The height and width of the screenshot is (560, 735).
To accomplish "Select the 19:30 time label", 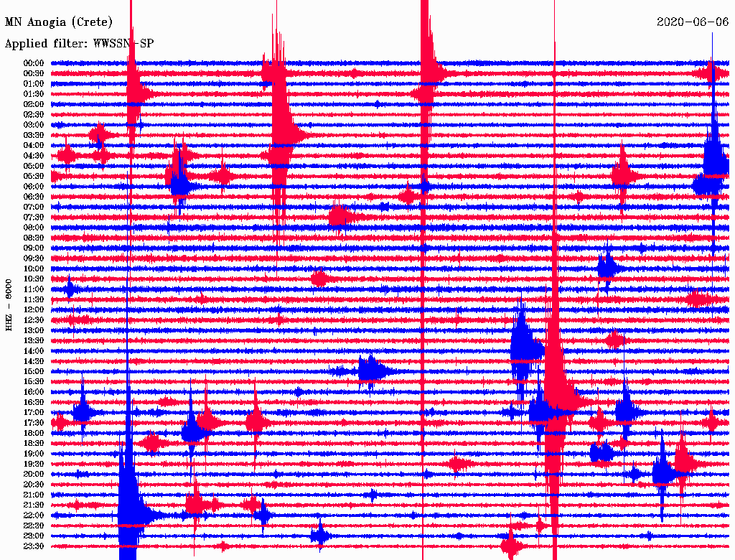I will pyautogui.click(x=34, y=465).
